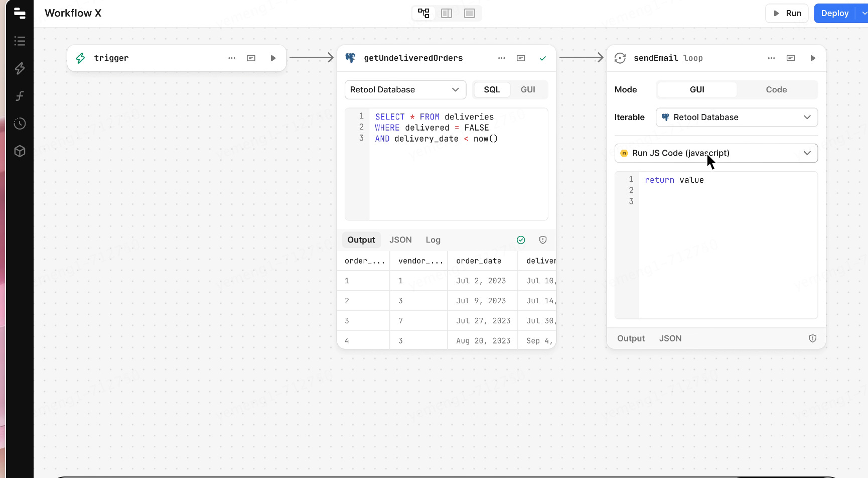Open the JSON tab of getUndeliveredOrders
868x478 pixels.
click(400, 240)
